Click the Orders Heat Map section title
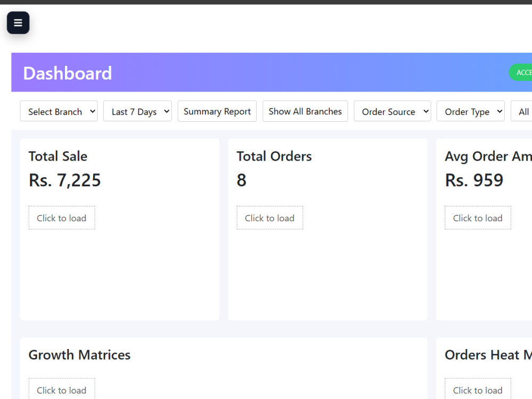The image size is (532, 399). click(488, 355)
